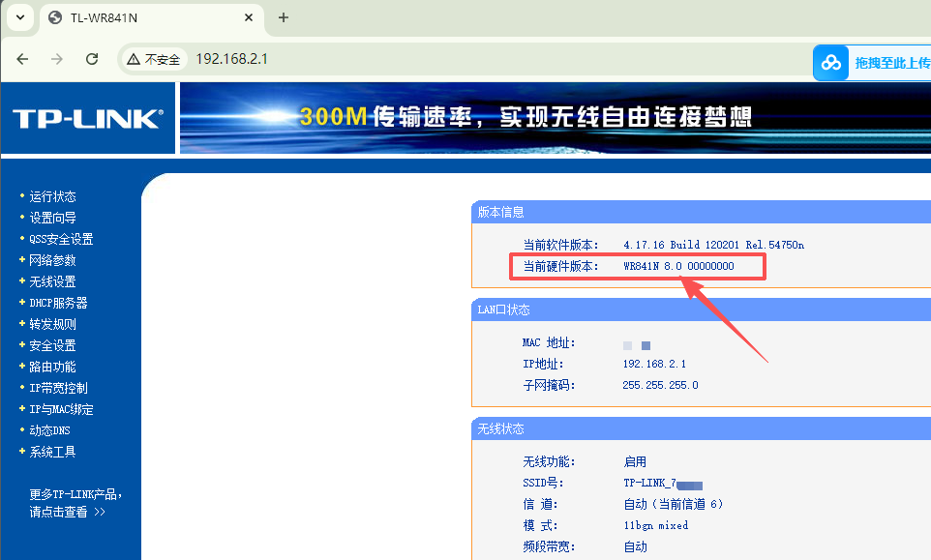Click the firmware version 4.17.16 Build 120201 text

(713, 245)
